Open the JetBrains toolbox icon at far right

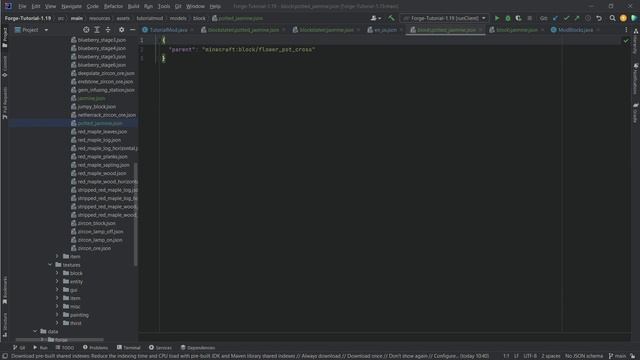tap(633, 18)
